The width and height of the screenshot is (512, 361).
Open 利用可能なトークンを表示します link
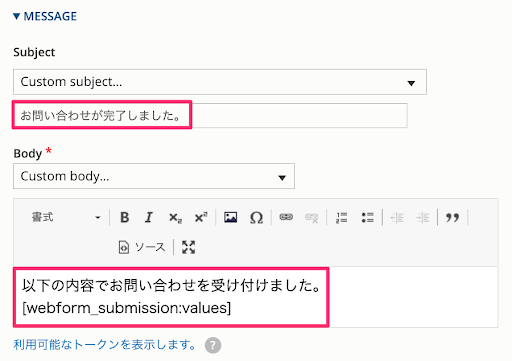pos(105,345)
